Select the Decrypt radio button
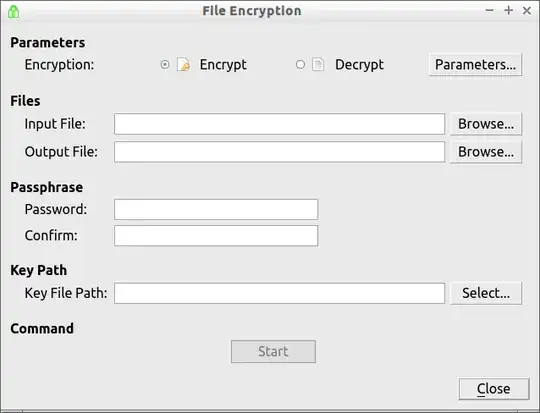 tap(300, 64)
